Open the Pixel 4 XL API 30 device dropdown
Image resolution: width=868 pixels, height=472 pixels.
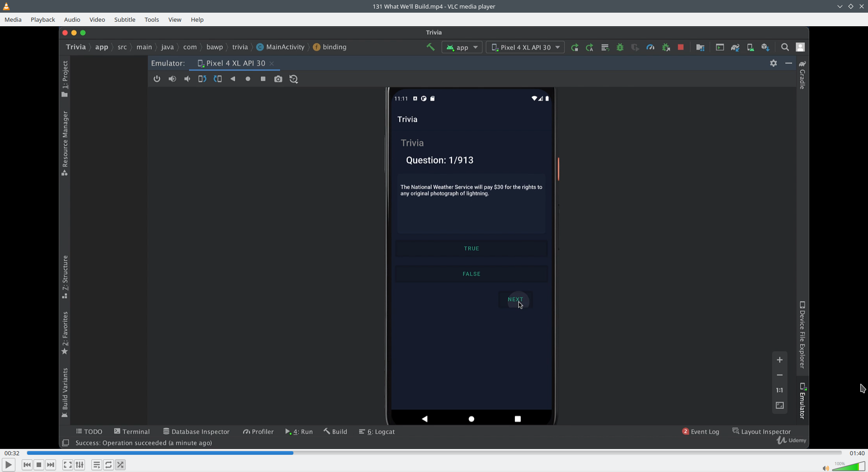coord(525,47)
